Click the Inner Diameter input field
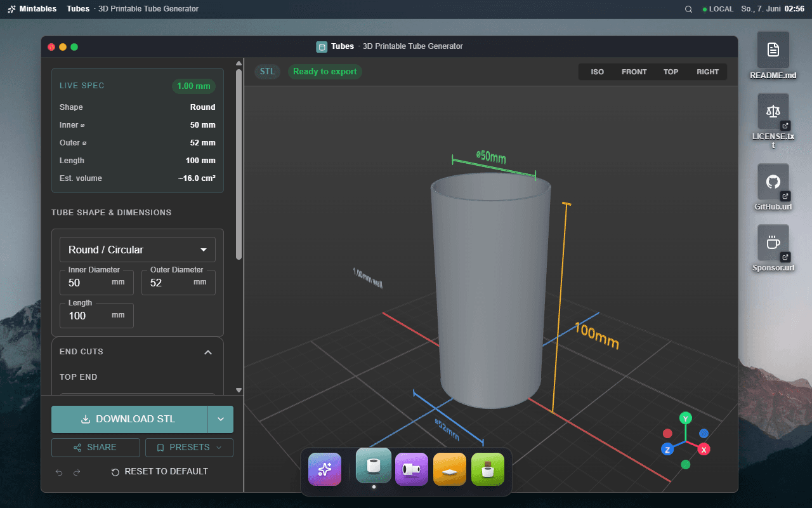Screen dimensions: 812x508 (96, 283)
